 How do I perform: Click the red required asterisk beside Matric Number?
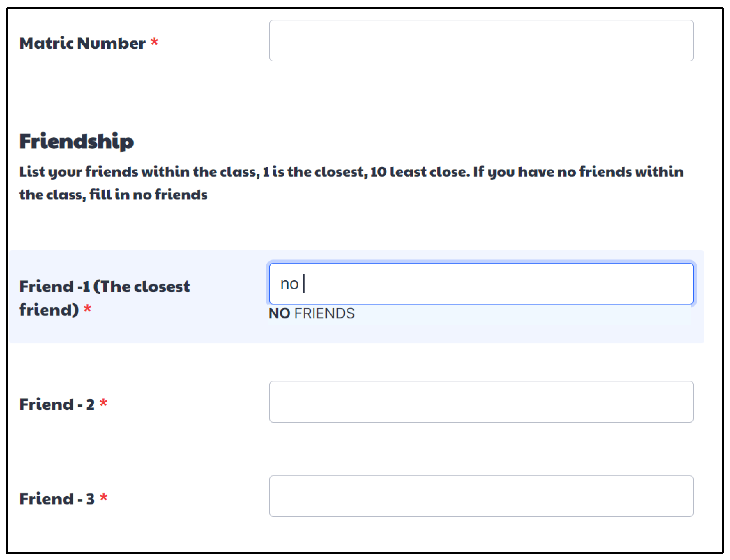coord(154,42)
